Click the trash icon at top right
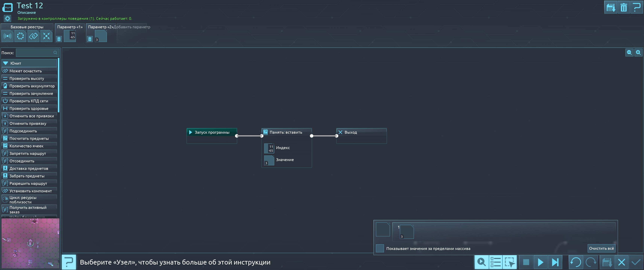644x270 pixels. pyautogui.click(x=623, y=7)
